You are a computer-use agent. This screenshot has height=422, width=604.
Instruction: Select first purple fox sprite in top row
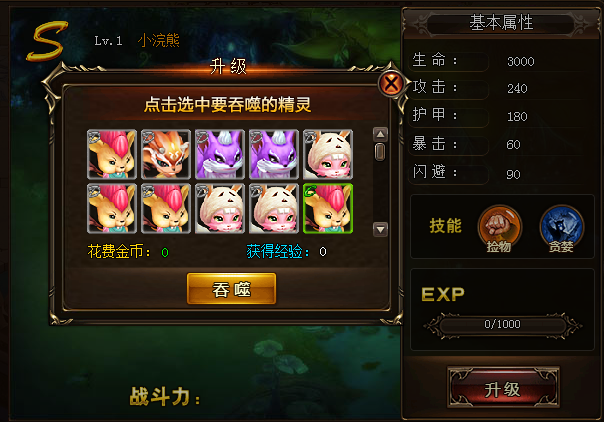coord(220,154)
